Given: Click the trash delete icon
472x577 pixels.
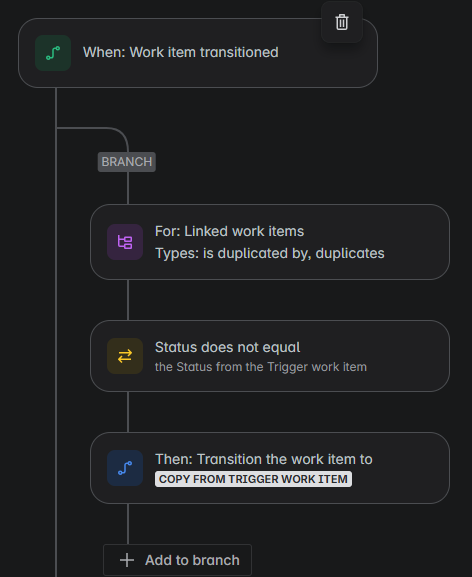Looking at the screenshot, I should tap(342, 22).
